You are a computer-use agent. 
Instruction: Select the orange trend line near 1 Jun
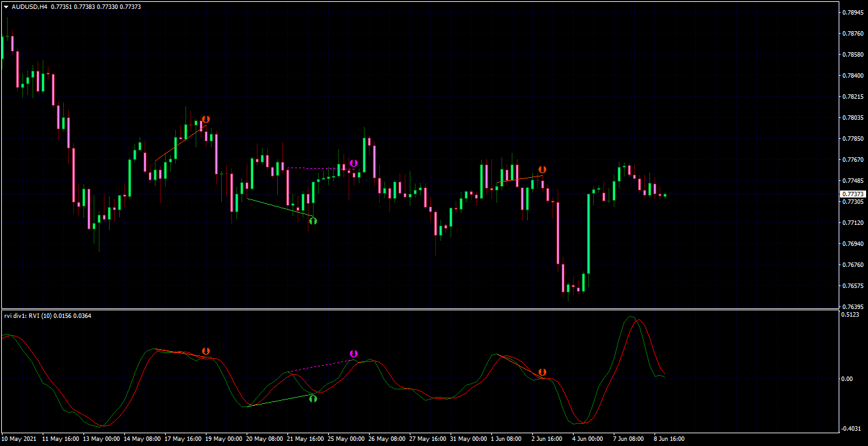coord(519,180)
